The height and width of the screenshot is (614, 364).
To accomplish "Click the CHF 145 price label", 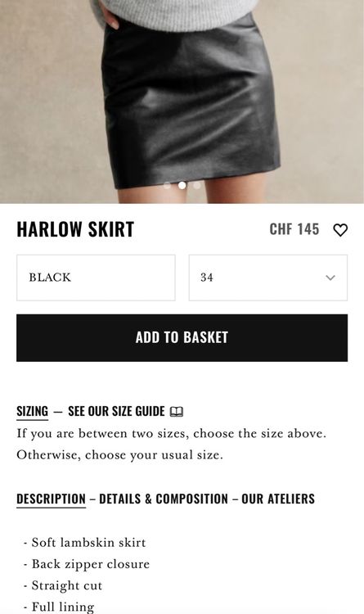I will click(294, 229).
